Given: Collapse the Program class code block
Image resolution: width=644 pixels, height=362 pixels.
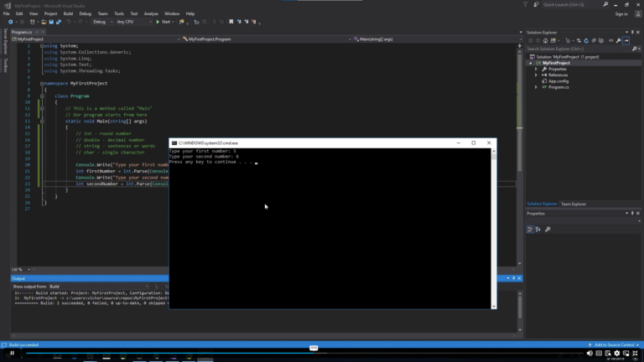Looking at the screenshot, I should (x=42, y=96).
